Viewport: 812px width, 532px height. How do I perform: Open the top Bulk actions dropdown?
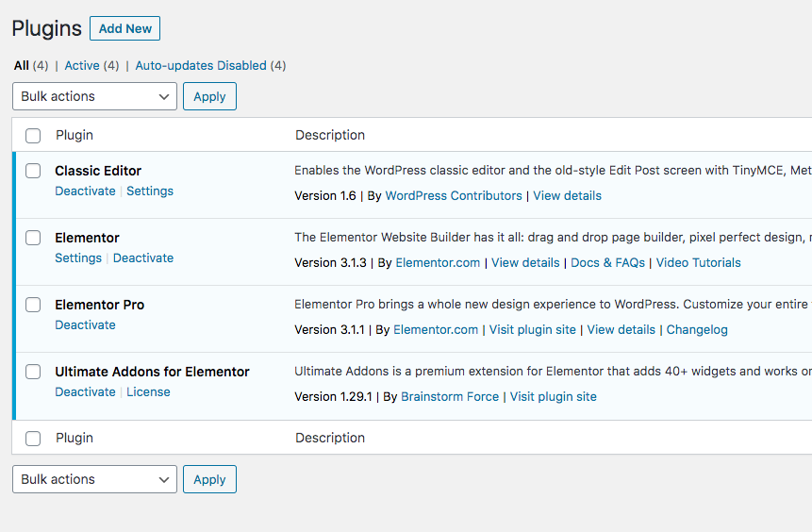[x=94, y=96]
